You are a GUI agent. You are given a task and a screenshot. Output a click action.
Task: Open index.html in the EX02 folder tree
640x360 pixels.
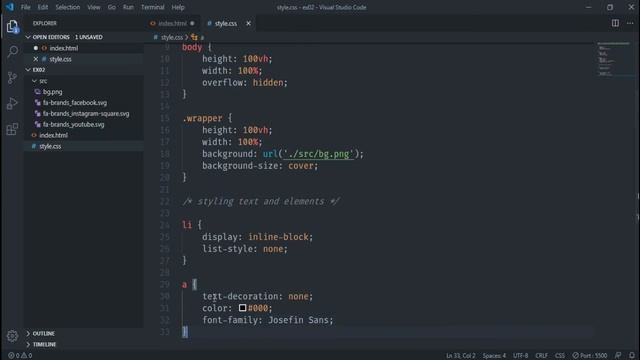point(53,136)
